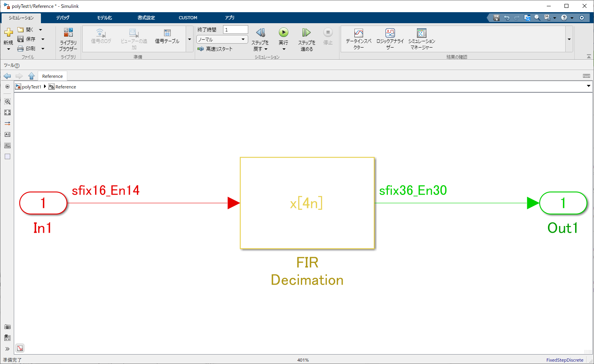Click the magnifier search icon in quick access

tap(537, 18)
